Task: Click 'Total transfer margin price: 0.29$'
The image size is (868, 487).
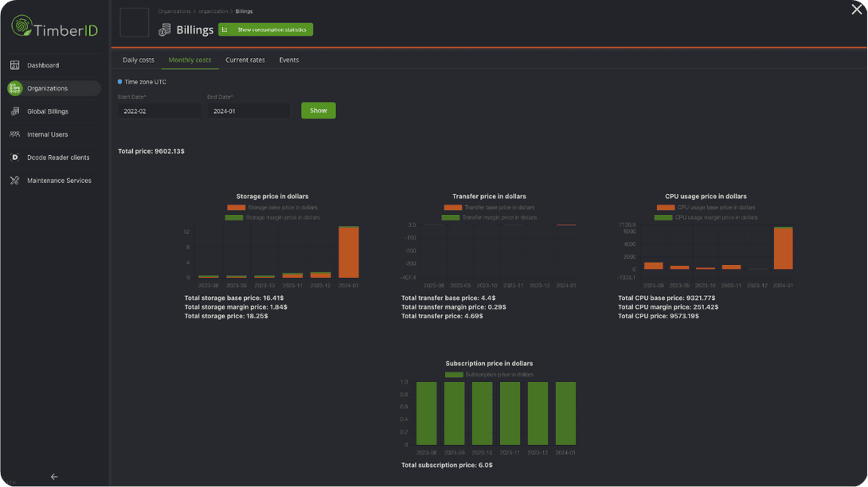Action: click(x=453, y=307)
